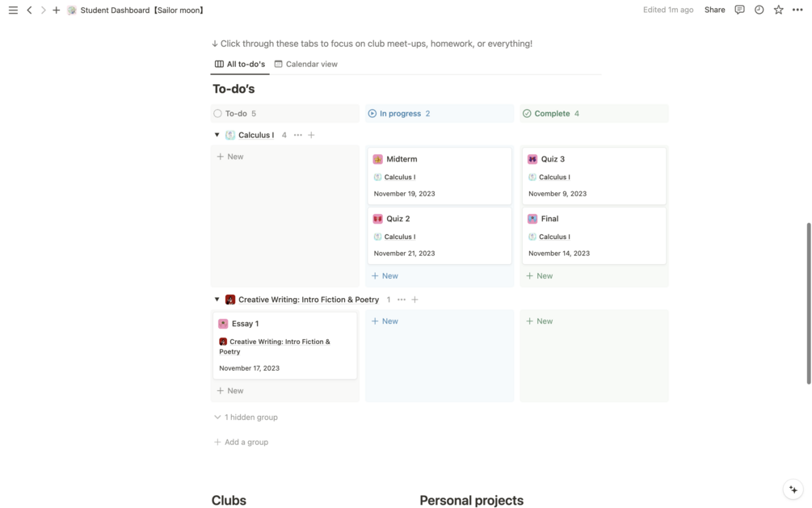Open the comments panel icon

739,10
